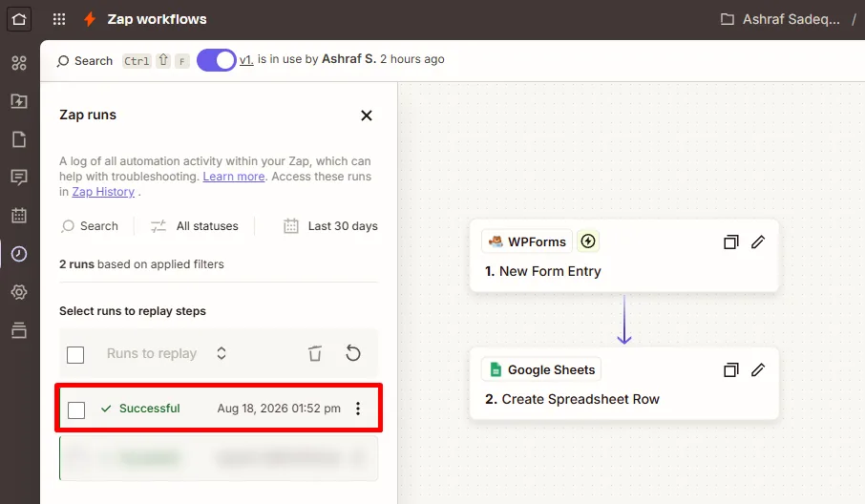This screenshot has height=504, width=865.
Task: Expand the Runs to replay sort chevrons
Action: pos(222,353)
